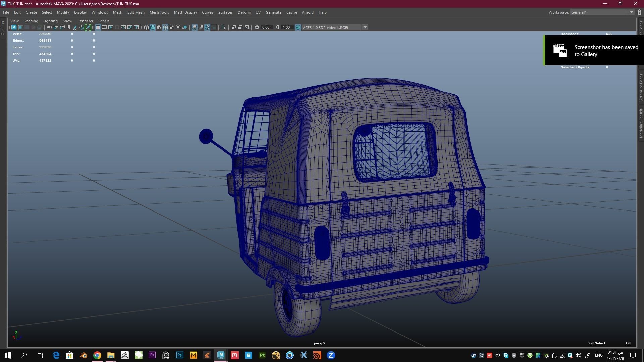Open Blender from the taskbar
The height and width of the screenshot is (362, 644).
(x=84, y=355)
